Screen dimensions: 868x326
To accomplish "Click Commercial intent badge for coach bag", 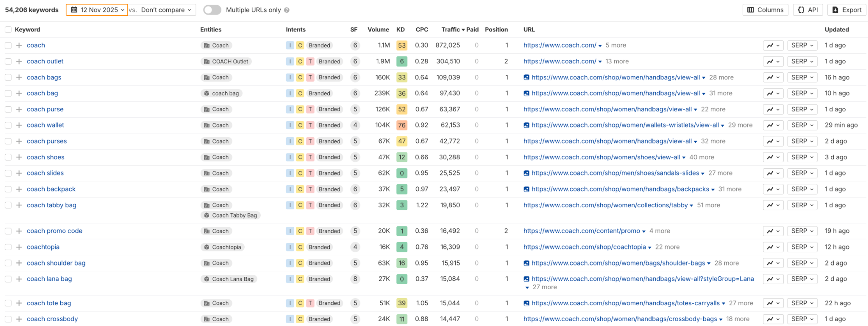I will click(300, 93).
